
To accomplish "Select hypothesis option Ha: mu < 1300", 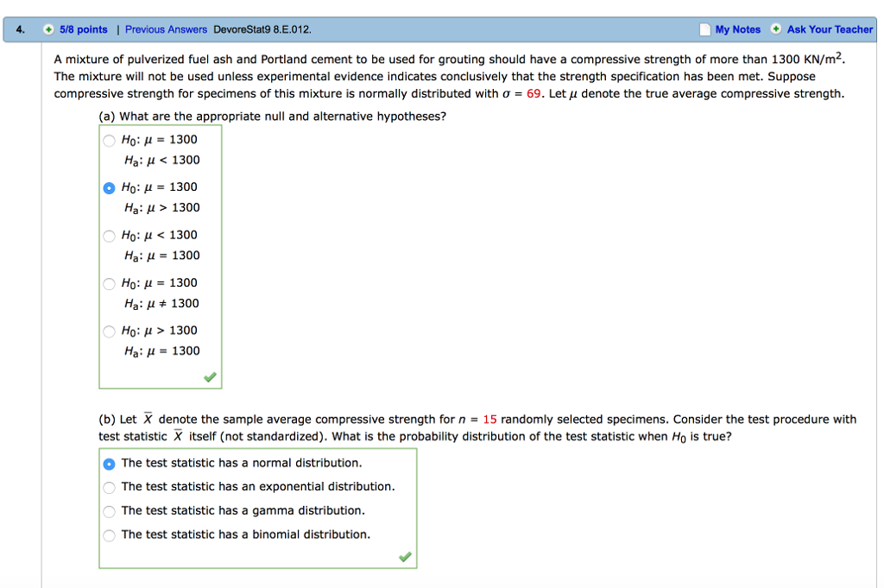I will (109, 140).
